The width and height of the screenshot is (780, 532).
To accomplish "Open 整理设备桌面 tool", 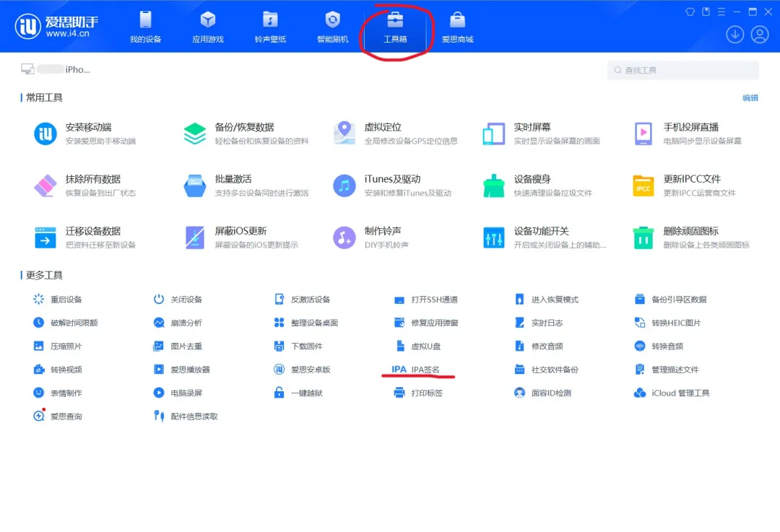I will [306, 323].
